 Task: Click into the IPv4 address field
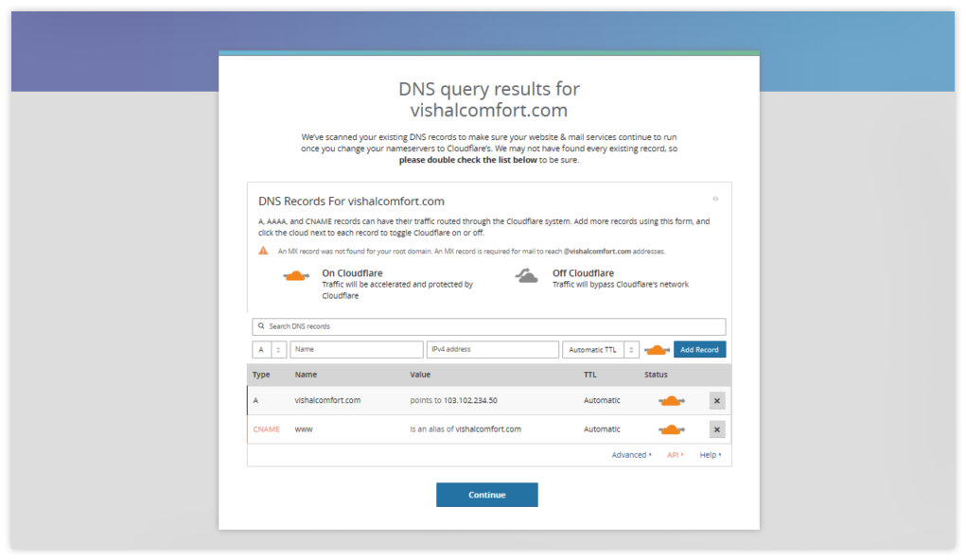coord(493,350)
